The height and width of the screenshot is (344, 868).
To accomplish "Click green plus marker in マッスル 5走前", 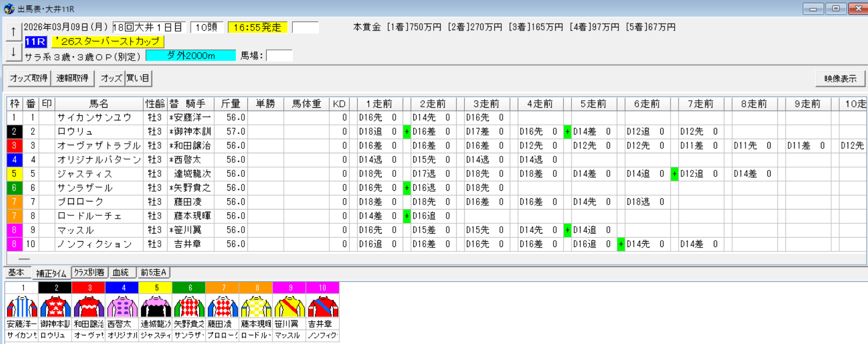I will (568, 230).
